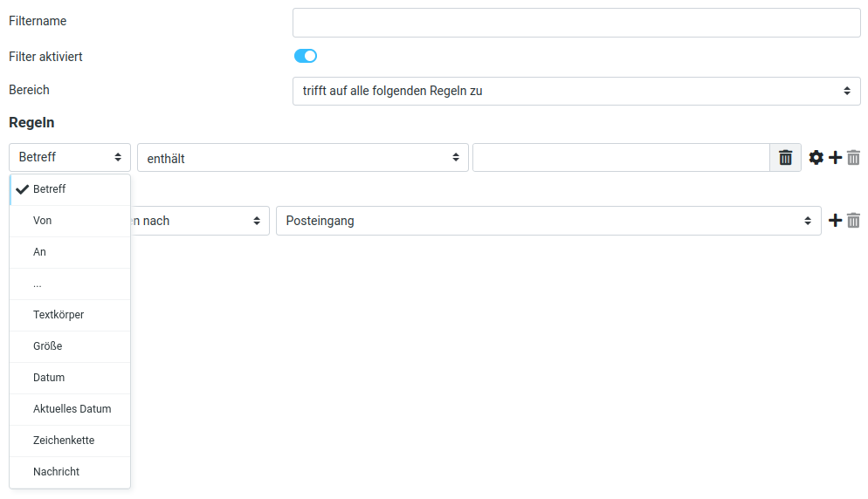868x499 pixels.
Task: Select 'Zeichenkette' option in list
Action: pos(64,441)
